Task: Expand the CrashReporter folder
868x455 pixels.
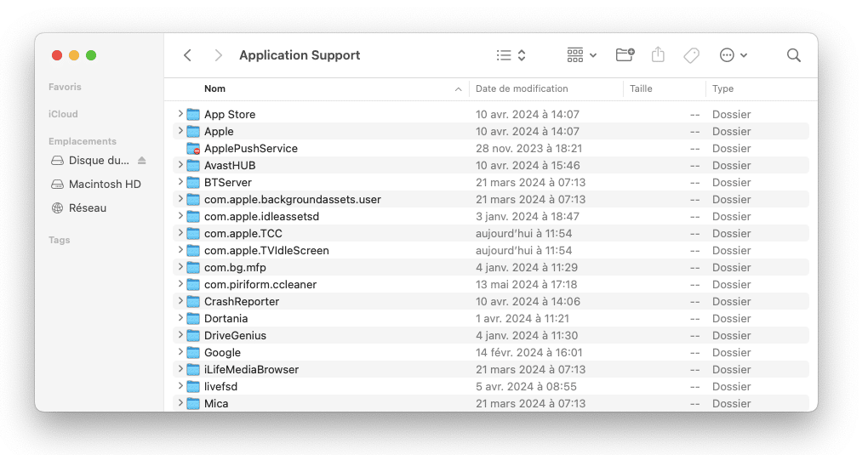Action: click(180, 300)
